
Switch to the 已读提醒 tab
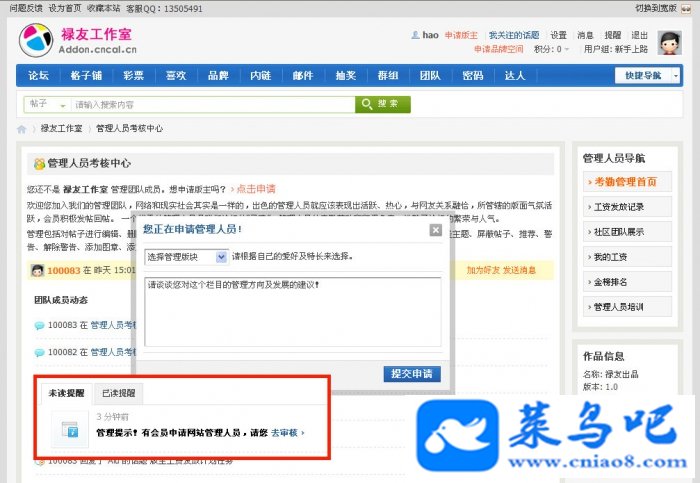point(119,393)
